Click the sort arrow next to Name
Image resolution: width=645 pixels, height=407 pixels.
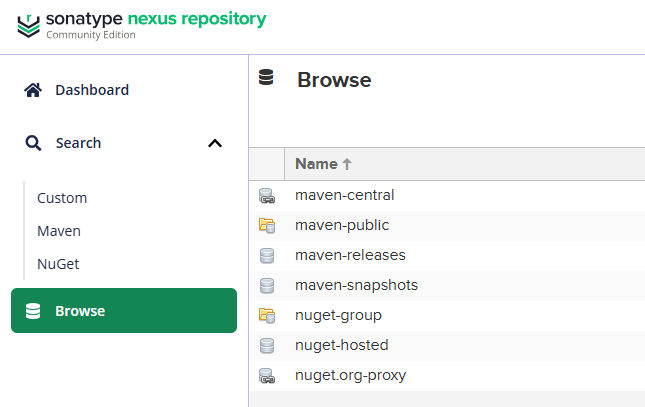point(347,164)
